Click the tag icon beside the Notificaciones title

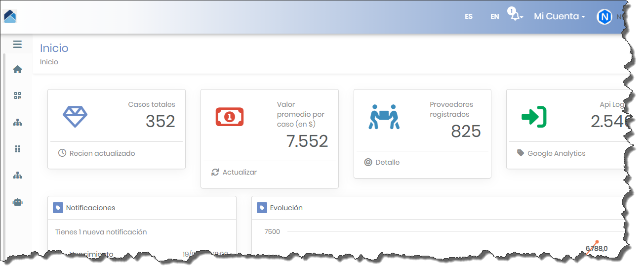(x=58, y=208)
